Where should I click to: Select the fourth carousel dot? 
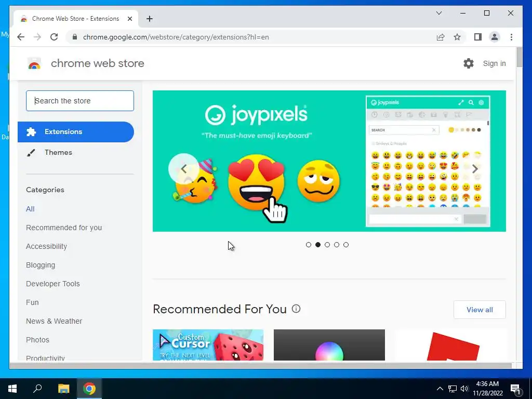point(337,245)
